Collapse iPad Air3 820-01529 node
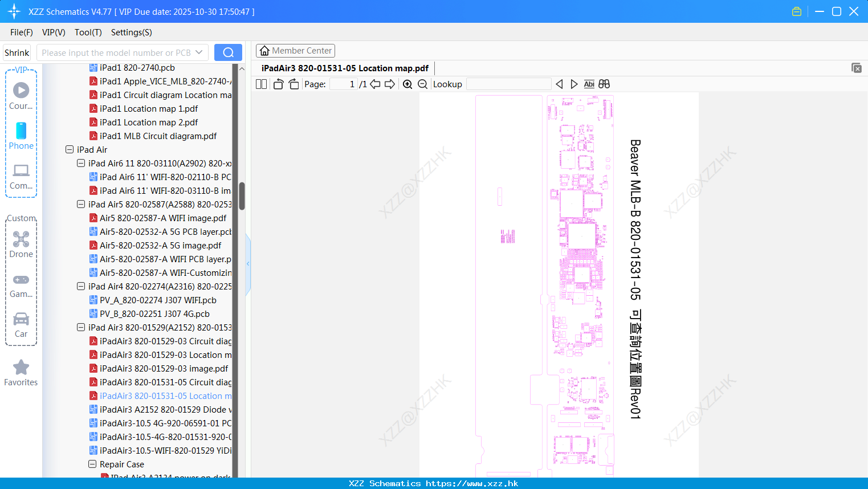The image size is (868, 489). (x=81, y=328)
